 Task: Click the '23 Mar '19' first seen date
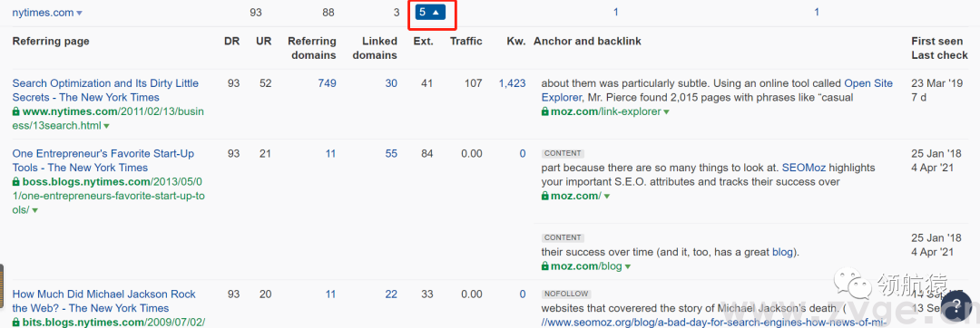(x=937, y=83)
